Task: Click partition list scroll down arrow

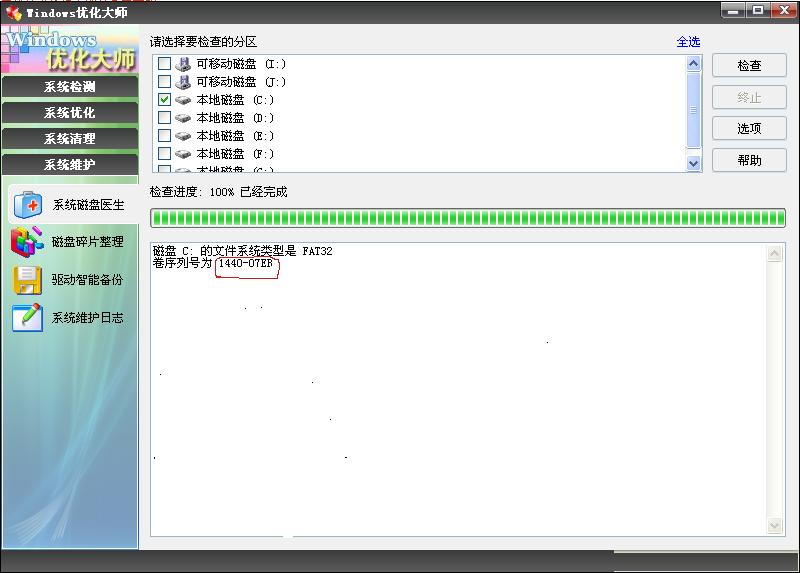Action: coord(693,163)
